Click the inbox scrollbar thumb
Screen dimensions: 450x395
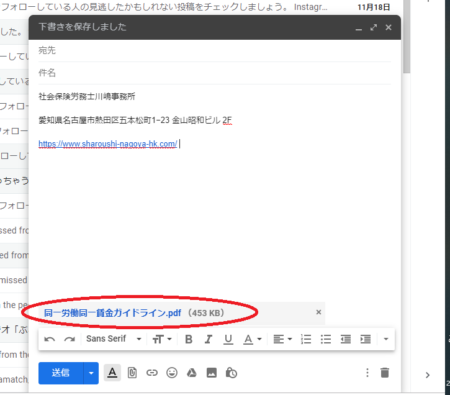tap(406, 37)
